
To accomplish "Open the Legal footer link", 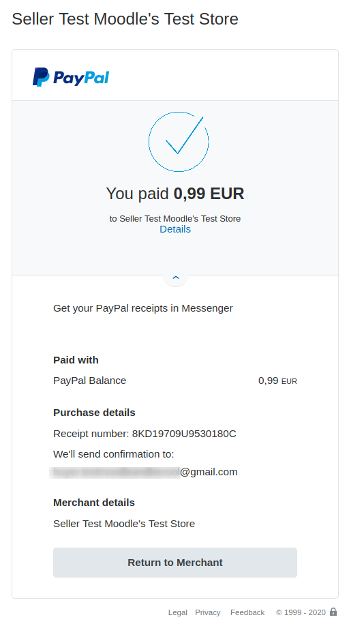I will pyautogui.click(x=178, y=612).
